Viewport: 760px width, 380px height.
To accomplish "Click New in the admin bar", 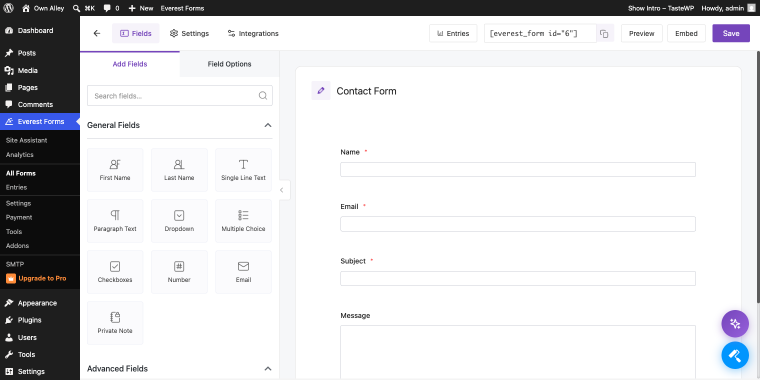I will point(141,8).
